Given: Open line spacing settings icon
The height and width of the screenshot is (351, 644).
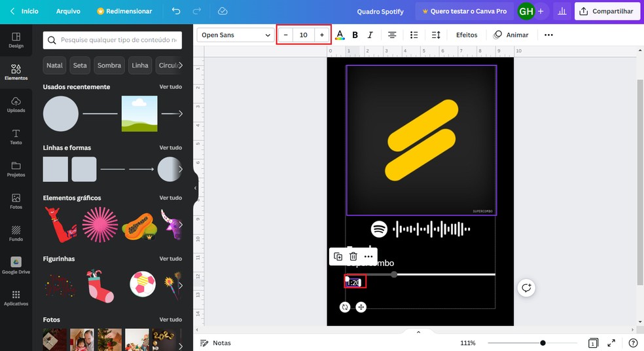Looking at the screenshot, I should [437, 35].
